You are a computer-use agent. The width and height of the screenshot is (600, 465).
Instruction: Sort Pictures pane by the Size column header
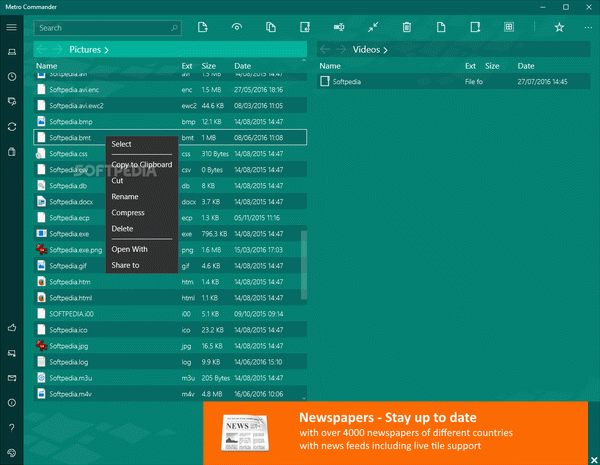[209, 66]
